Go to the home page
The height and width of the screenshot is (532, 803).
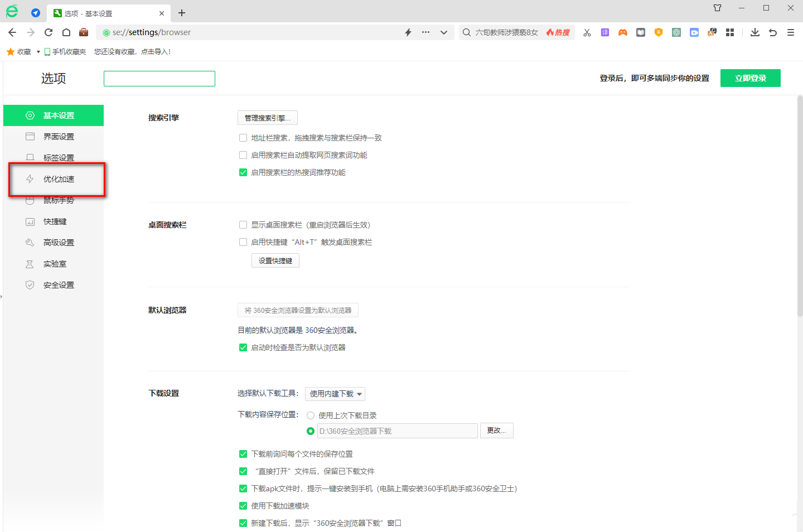66,32
